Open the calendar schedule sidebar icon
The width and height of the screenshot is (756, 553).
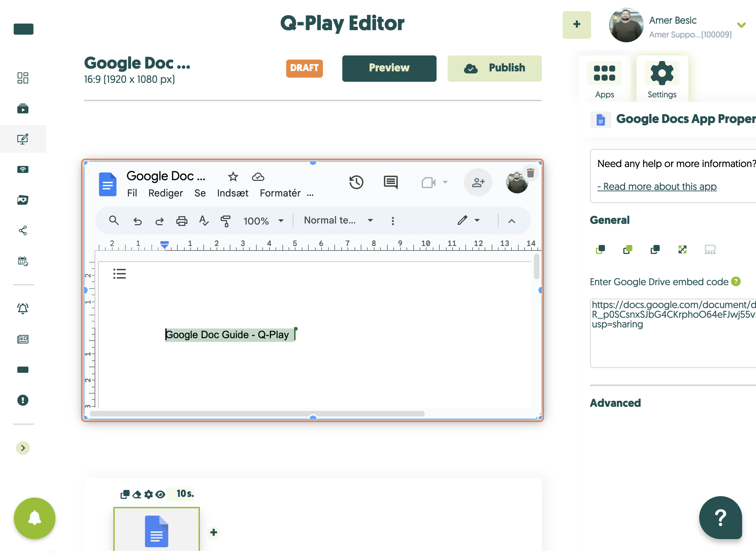click(23, 261)
